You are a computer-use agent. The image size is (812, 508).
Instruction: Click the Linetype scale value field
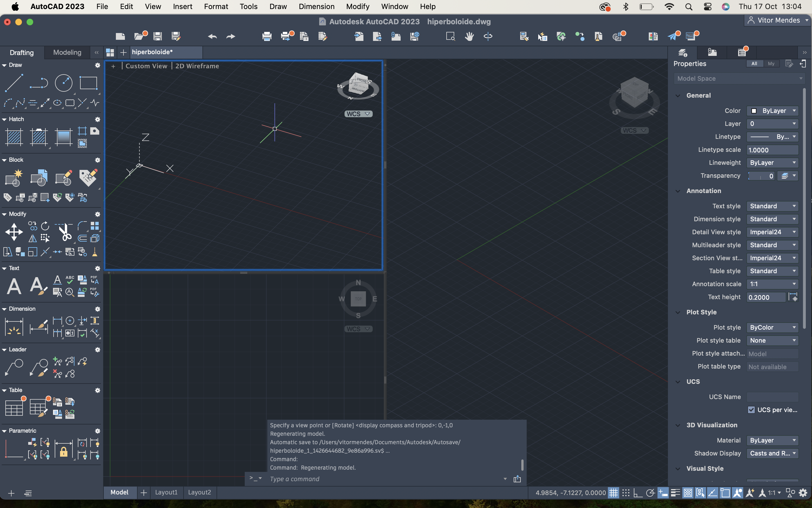pos(772,150)
